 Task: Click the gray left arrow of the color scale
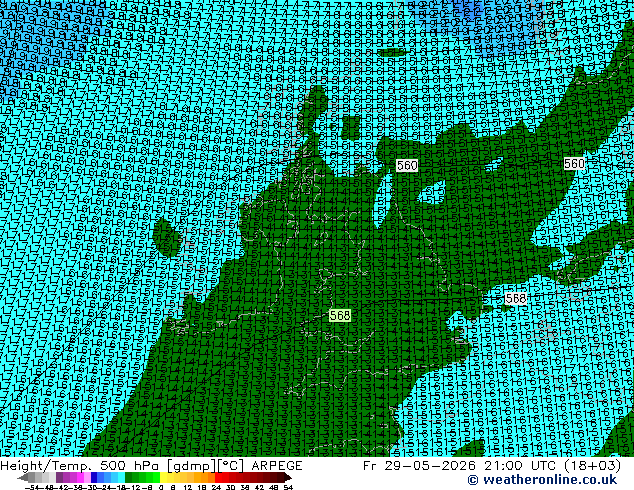(23, 477)
